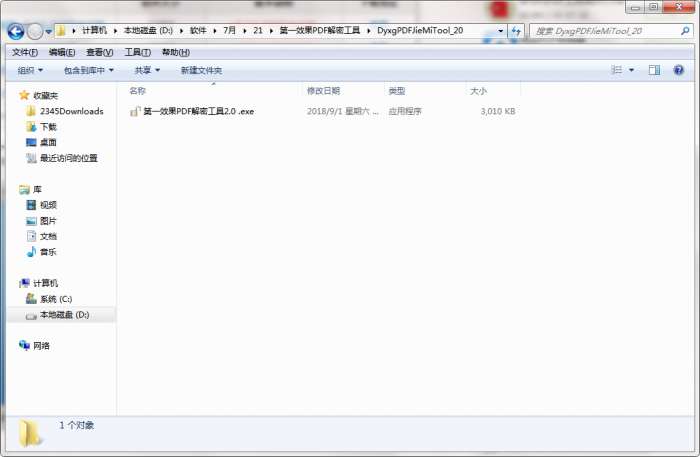
Task: Click the 视频 film icon
Action: coord(31,205)
